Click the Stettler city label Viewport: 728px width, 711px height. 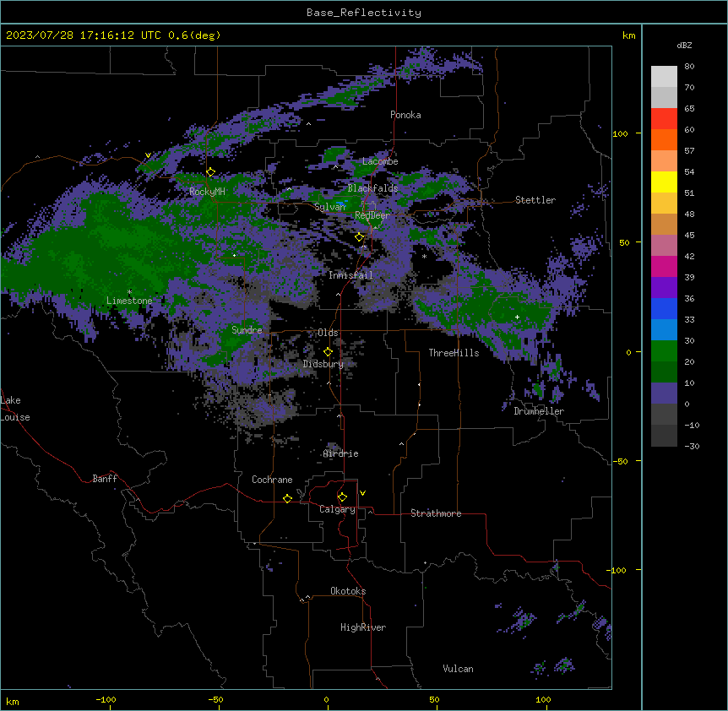tap(535, 200)
